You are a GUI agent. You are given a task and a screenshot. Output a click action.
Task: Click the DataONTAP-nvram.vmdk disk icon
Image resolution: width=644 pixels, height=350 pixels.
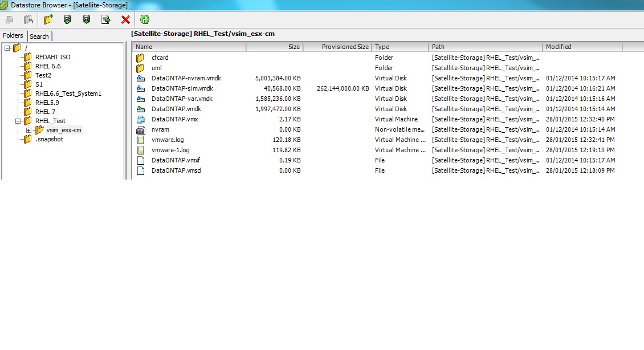pos(140,78)
